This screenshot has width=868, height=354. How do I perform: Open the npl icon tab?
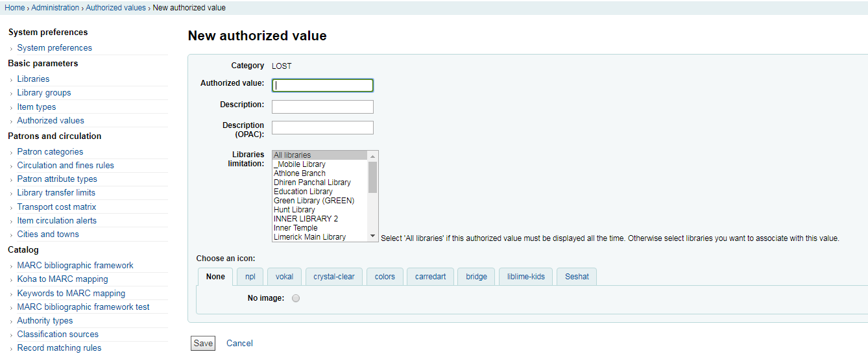(250, 277)
